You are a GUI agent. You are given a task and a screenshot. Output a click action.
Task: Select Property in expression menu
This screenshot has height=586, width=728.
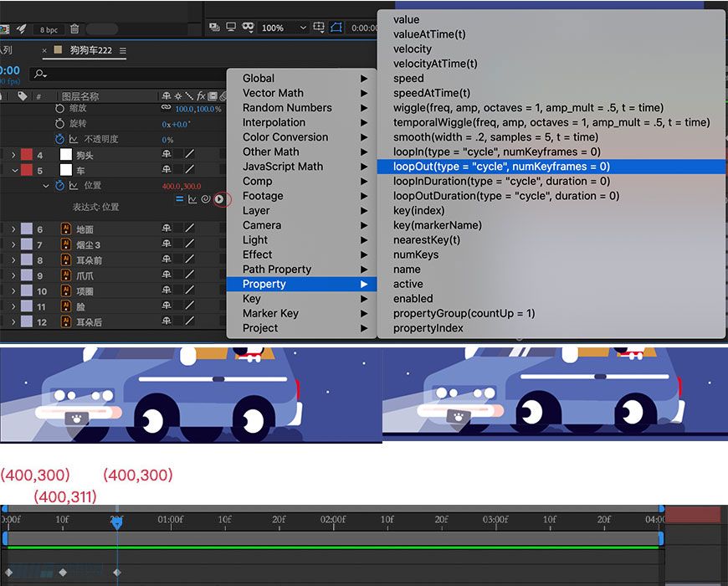point(301,284)
